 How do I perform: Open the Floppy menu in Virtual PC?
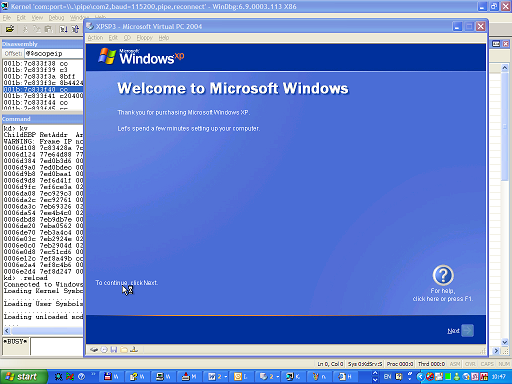pyautogui.click(x=145, y=38)
